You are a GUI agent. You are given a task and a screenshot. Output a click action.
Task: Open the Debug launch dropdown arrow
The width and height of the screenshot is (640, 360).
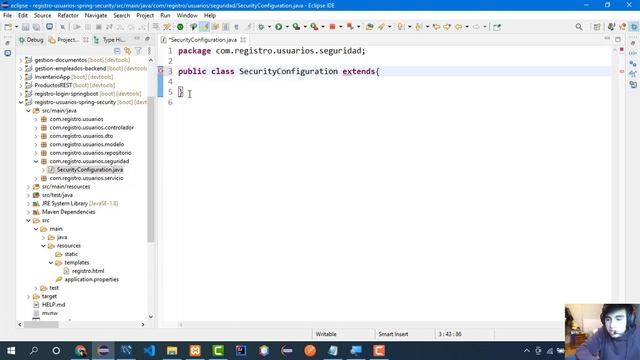269,27
